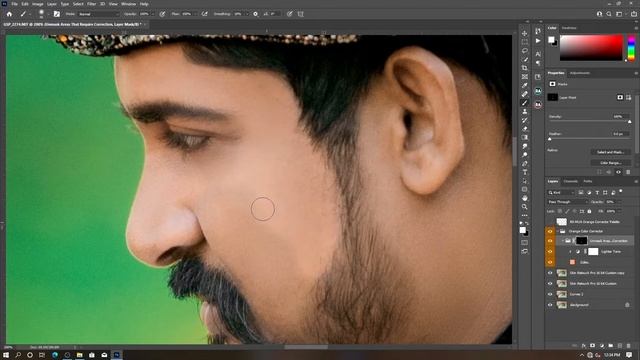Open layer blend mode Pass Through dropdown
This screenshot has width=640, height=360.
[567, 202]
